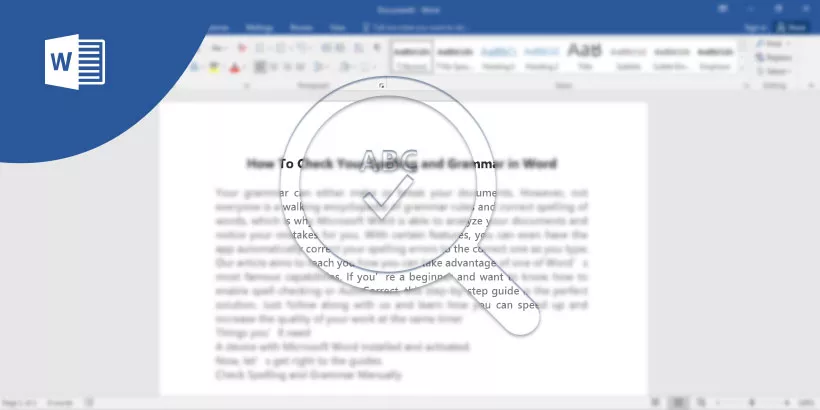This screenshot has width=820, height=410.
Task: Click the document heading about checking spelling
Action: click(x=401, y=164)
